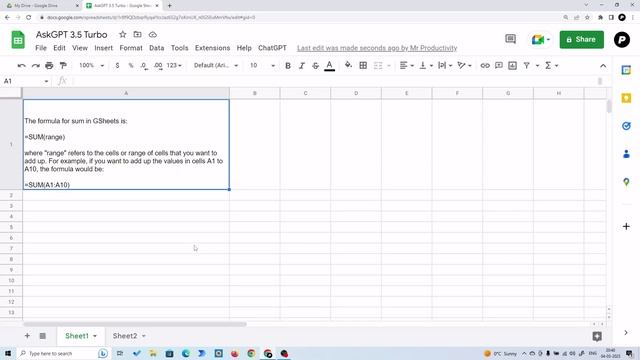
Task: Open the font size dropdown
Action: point(262,65)
